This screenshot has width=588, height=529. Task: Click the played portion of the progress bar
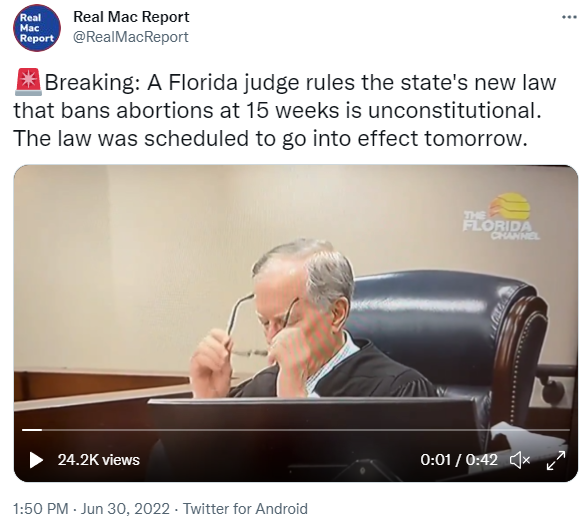coord(32,430)
